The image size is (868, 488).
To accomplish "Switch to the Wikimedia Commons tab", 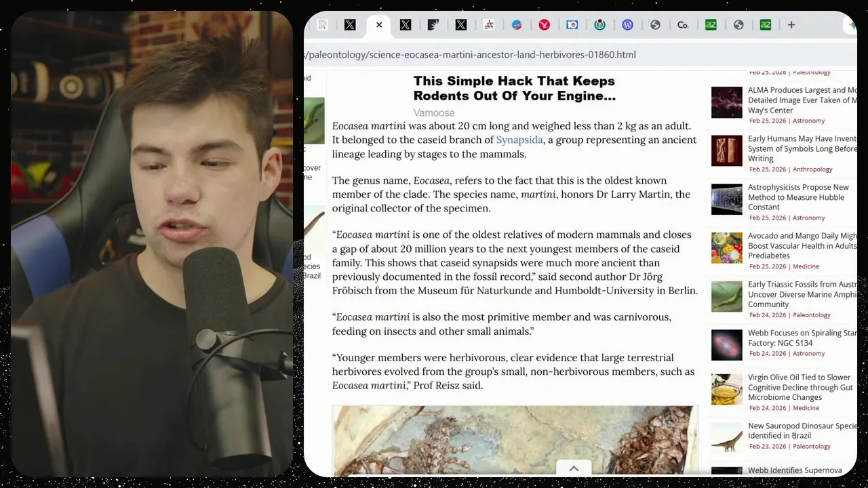I will pos(599,25).
